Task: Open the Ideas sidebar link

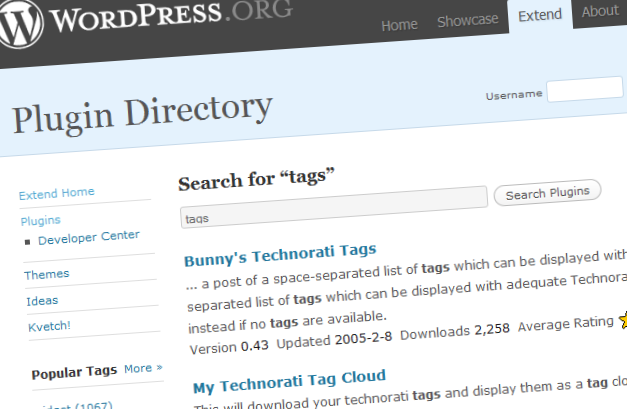Action: (x=43, y=300)
